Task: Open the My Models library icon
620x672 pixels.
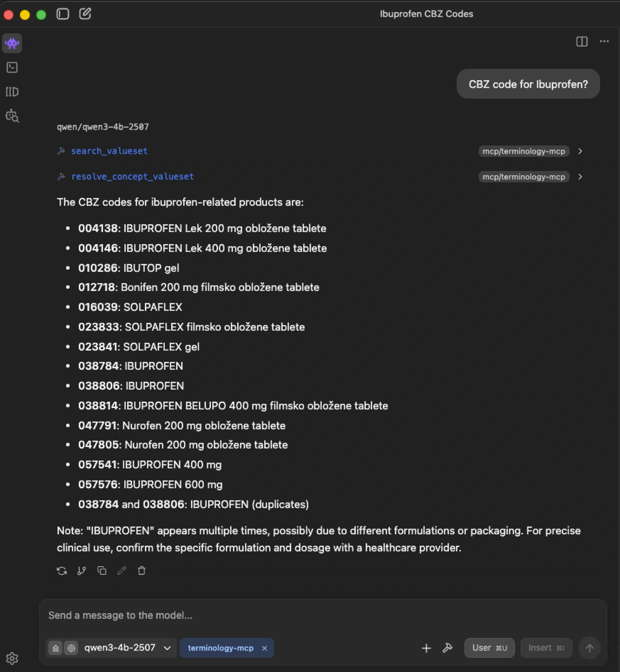Action: pyautogui.click(x=12, y=92)
